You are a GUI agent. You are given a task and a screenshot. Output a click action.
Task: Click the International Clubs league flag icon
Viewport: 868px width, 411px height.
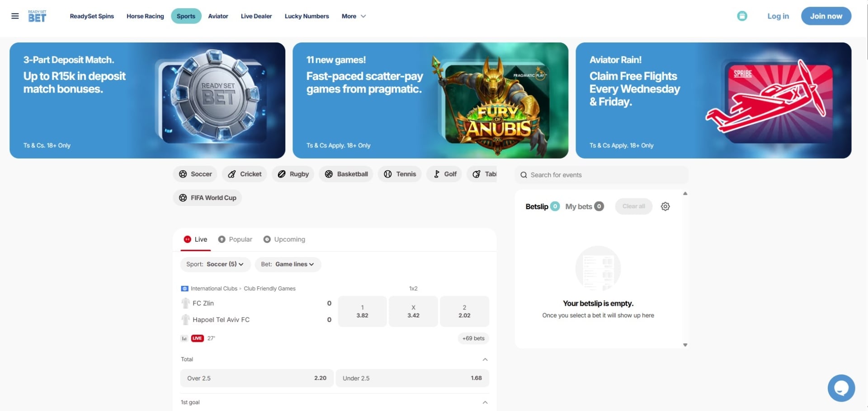pyautogui.click(x=184, y=289)
